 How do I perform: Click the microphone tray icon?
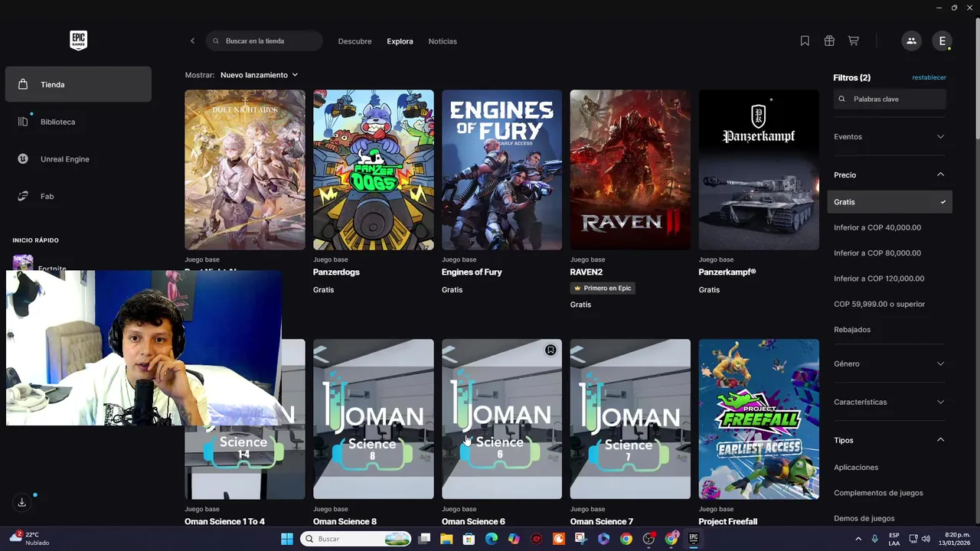pyautogui.click(x=874, y=539)
